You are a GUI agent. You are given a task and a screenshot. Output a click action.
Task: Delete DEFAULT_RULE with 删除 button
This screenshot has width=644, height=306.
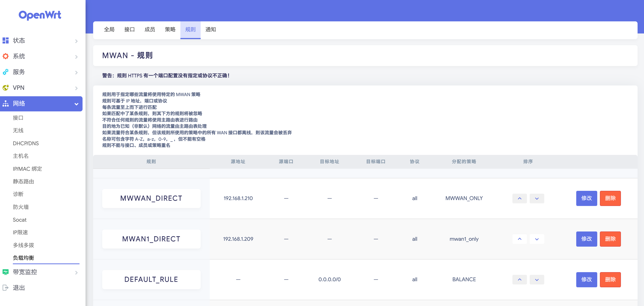(610, 279)
